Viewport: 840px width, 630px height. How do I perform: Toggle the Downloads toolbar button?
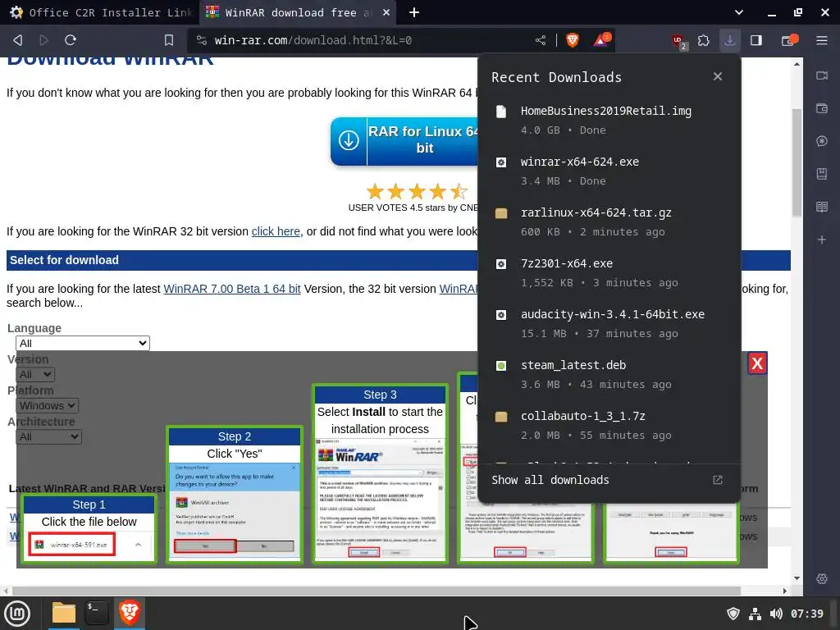[729, 40]
